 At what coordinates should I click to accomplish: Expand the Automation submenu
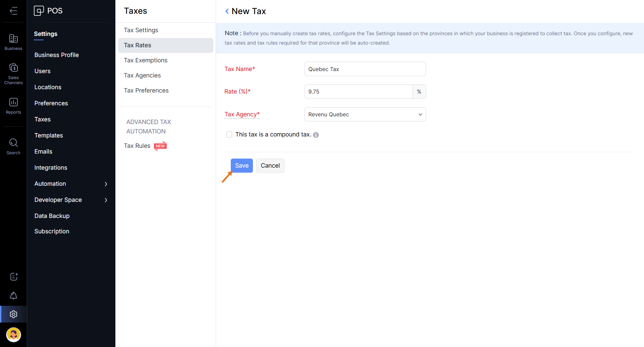point(106,184)
